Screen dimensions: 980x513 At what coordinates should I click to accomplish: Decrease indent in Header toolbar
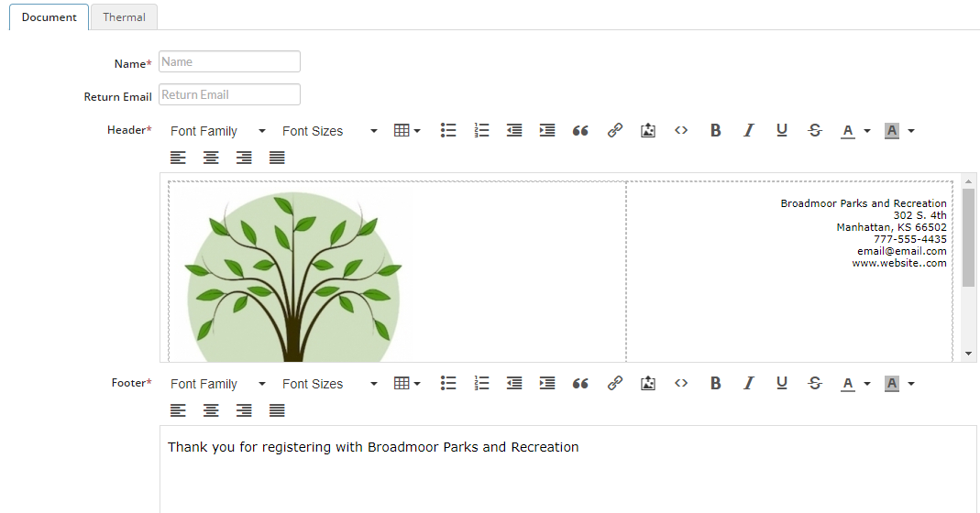click(x=514, y=130)
